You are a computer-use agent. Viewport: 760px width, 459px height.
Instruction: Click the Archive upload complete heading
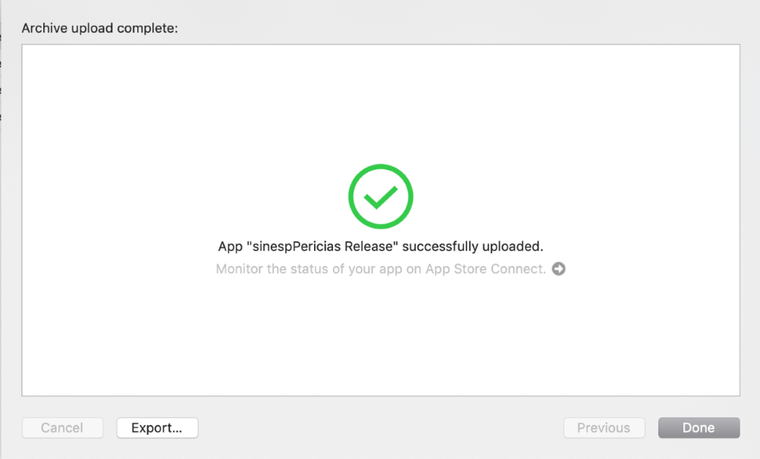point(99,28)
